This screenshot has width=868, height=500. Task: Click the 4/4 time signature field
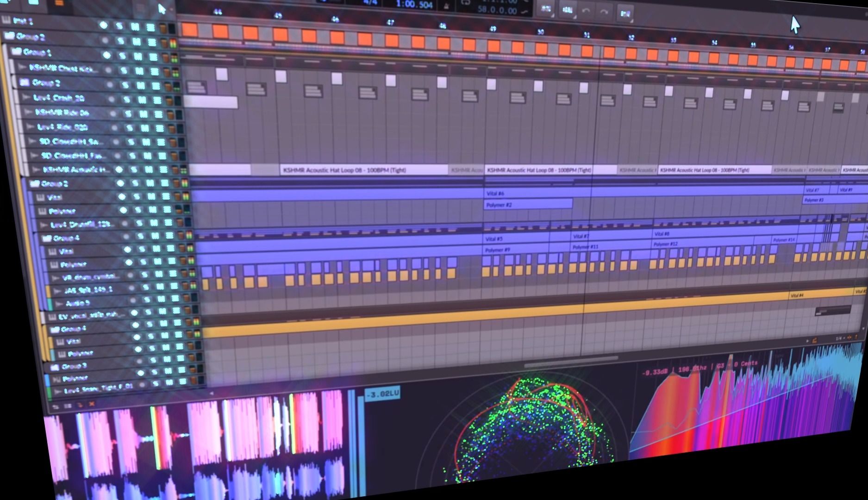coord(370,3)
